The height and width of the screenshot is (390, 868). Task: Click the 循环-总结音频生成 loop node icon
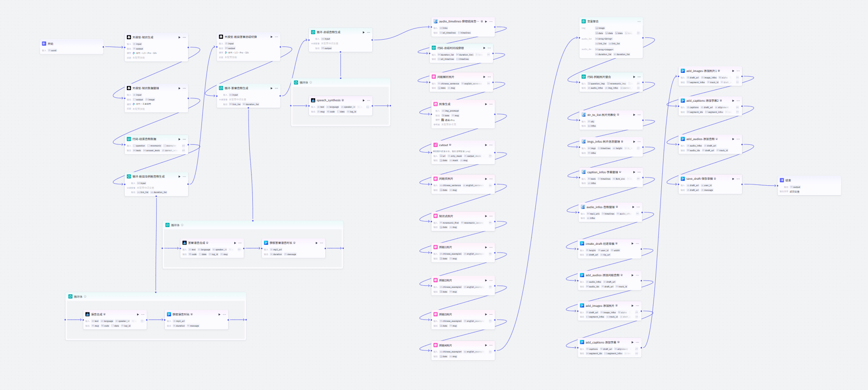[313, 32]
